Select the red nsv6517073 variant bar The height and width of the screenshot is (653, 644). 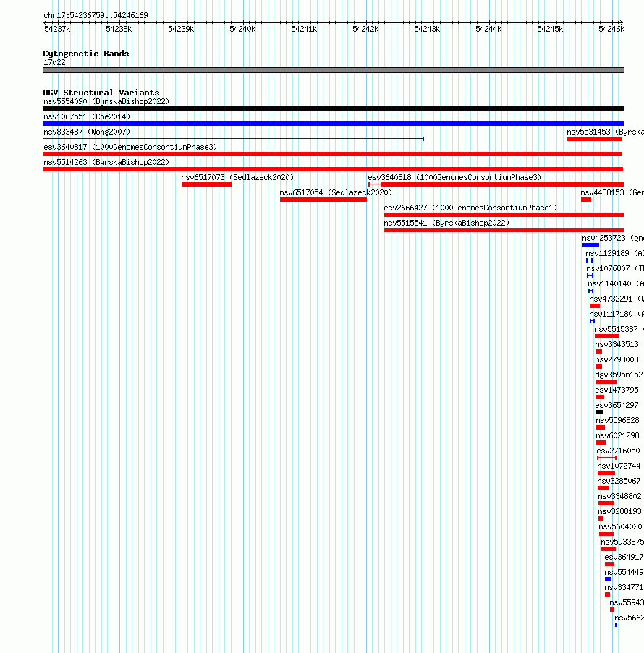tap(206, 184)
